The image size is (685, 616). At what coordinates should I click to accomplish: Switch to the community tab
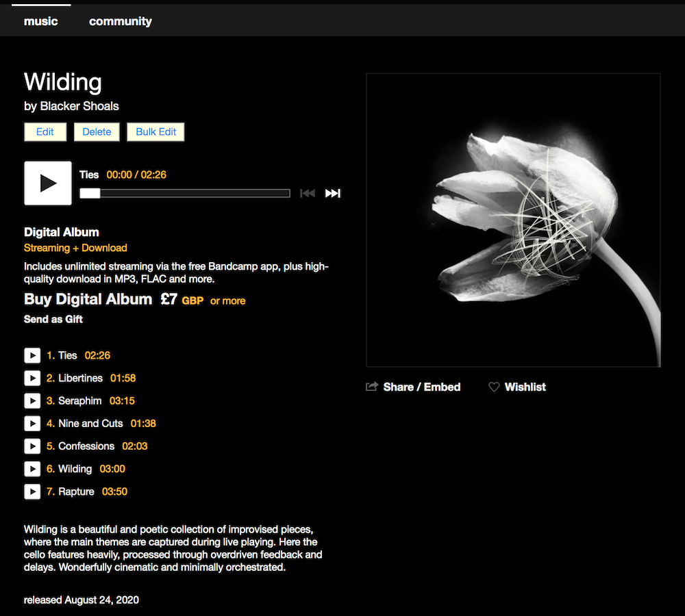(x=121, y=21)
